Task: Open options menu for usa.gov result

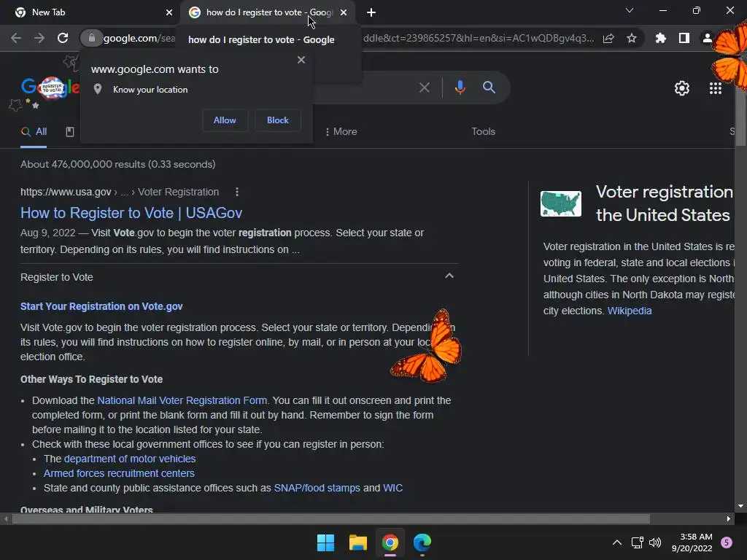Action: coord(237,192)
